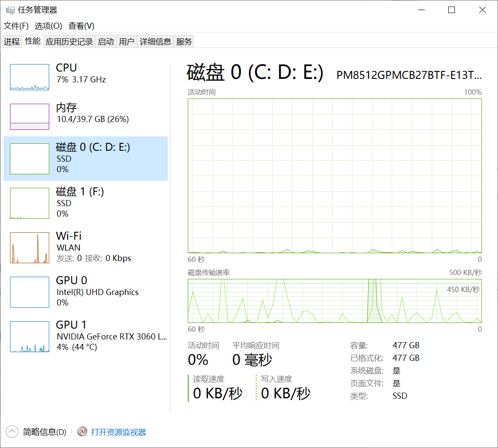Click the 磁盘传输速率 transfer rate graph

tap(335, 301)
